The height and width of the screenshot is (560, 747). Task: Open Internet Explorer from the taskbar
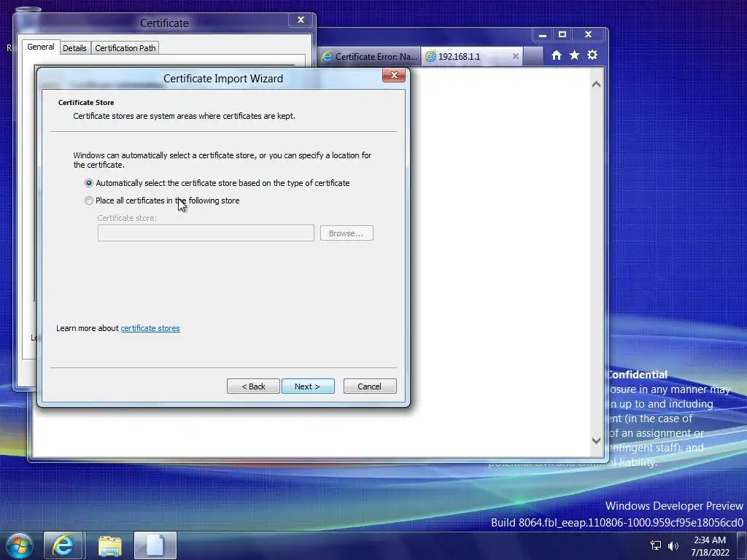tap(63, 545)
